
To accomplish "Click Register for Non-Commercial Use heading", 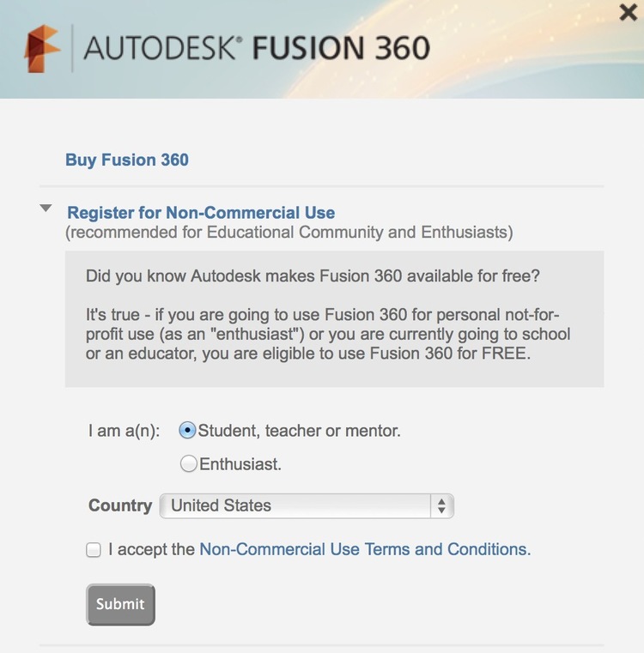I will pyautogui.click(x=201, y=213).
